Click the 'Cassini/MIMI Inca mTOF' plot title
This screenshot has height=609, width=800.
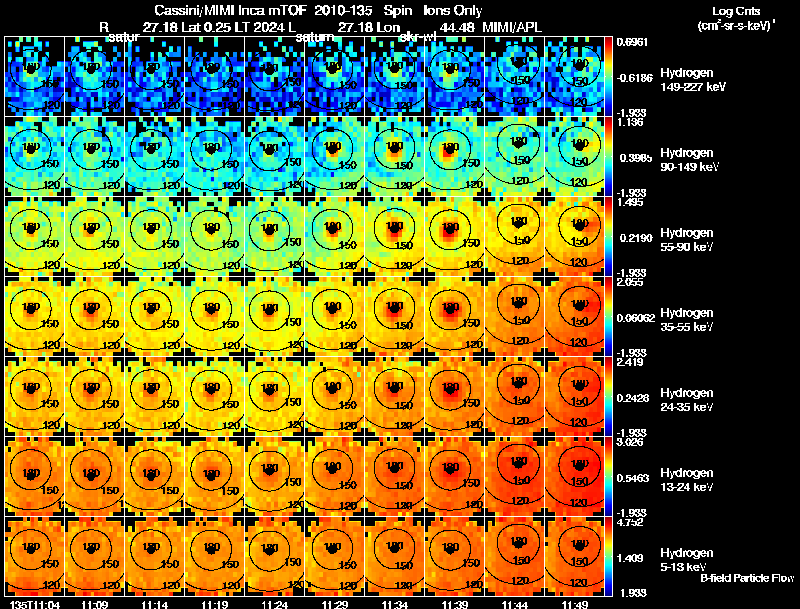pyautogui.click(x=230, y=10)
